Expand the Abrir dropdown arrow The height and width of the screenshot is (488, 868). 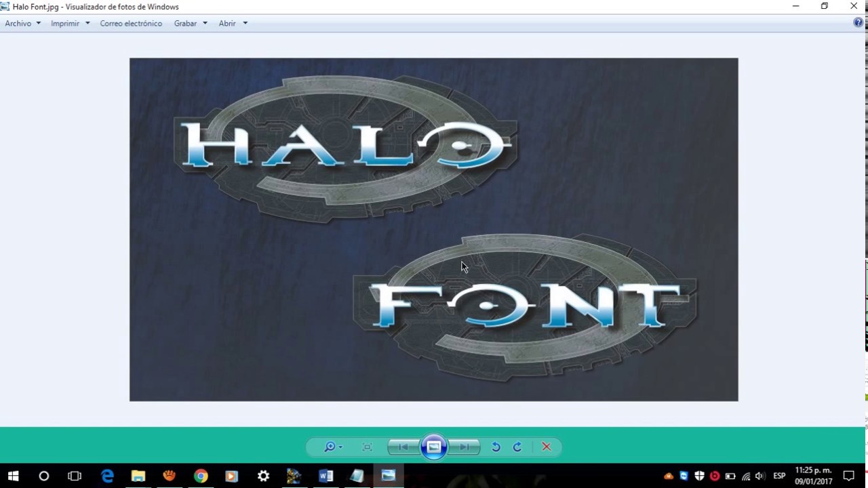(x=245, y=23)
